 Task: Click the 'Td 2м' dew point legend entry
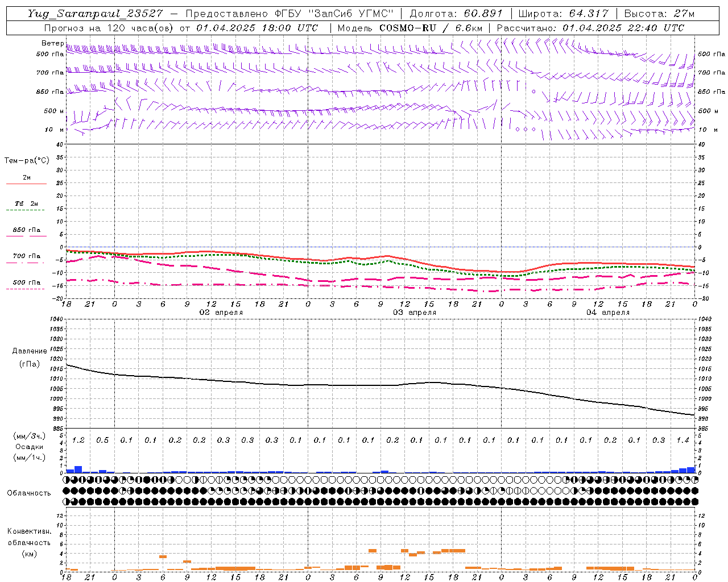[x=27, y=203]
